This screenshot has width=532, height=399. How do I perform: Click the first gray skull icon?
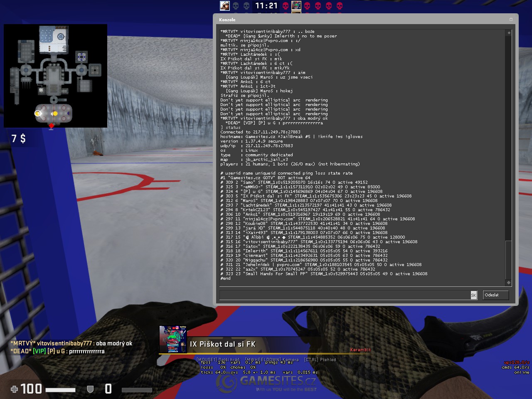click(x=236, y=5)
